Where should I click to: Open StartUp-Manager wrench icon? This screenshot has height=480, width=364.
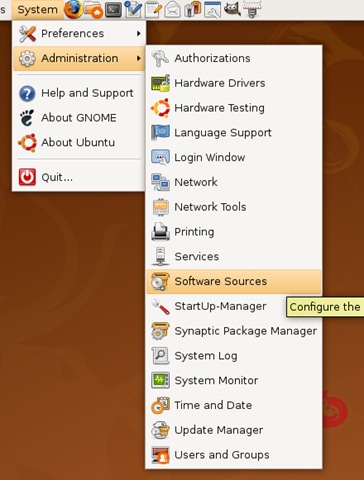160,306
